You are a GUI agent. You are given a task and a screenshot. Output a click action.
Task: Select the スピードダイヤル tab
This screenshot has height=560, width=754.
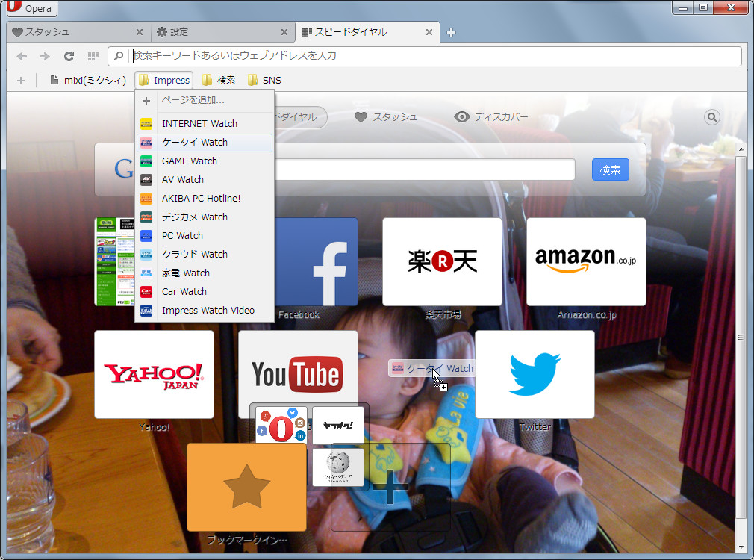(367, 32)
